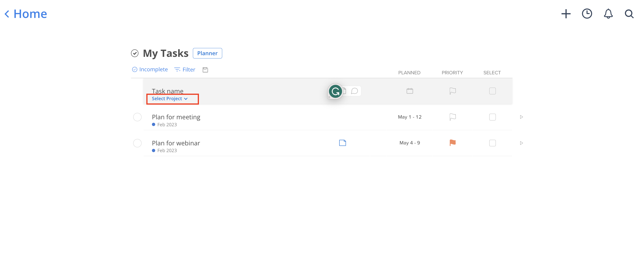644x253 pixels.
Task: Add a comment via chat bubble on Task name
Action: coord(354,91)
